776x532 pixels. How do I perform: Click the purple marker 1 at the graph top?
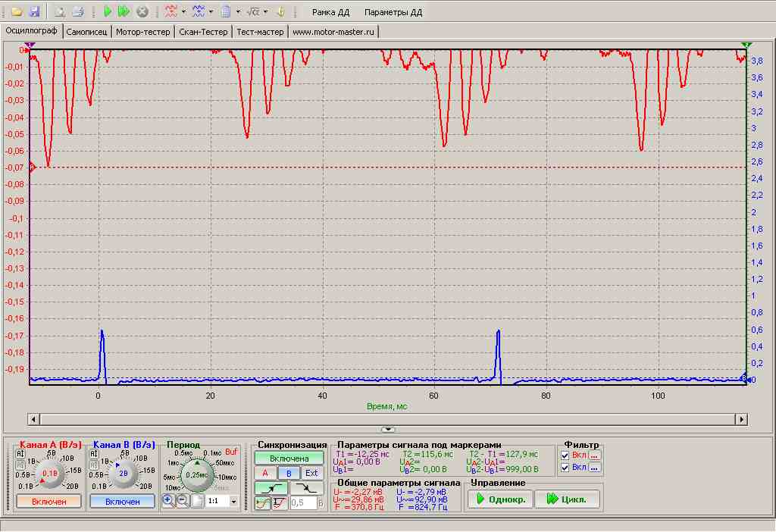30,45
